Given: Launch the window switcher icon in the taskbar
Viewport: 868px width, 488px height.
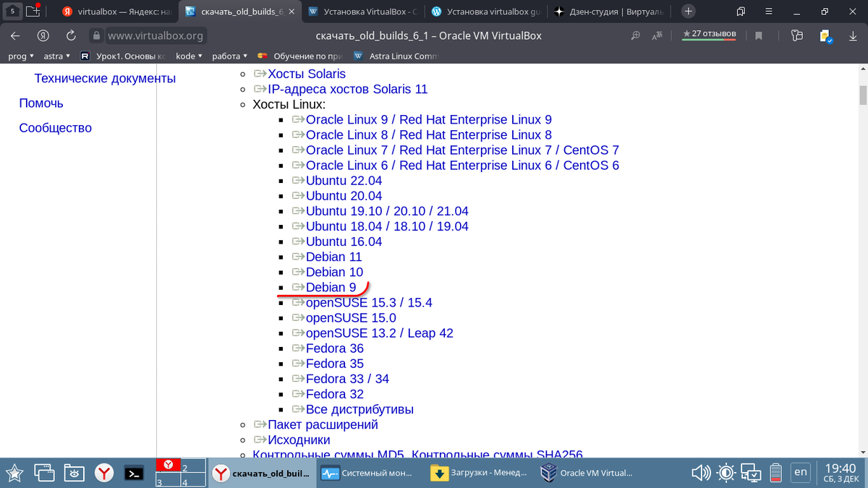Looking at the screenshot, I should pyautogui.click(x=43, y=474).
